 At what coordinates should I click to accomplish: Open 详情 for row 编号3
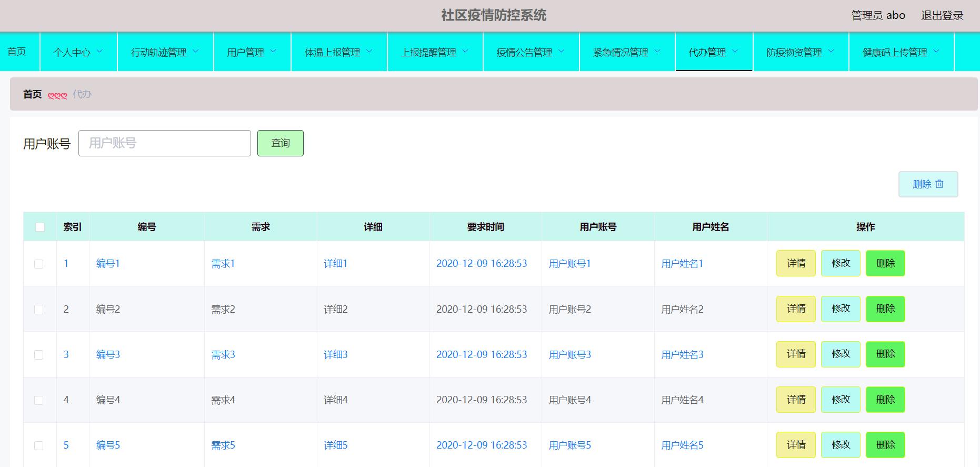[x=796, y=354]
